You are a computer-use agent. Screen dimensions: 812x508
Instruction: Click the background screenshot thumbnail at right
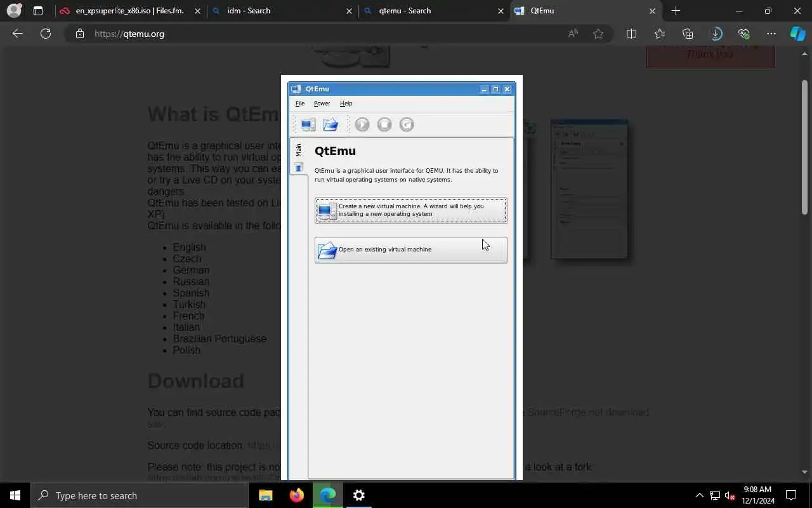point(589,189)
